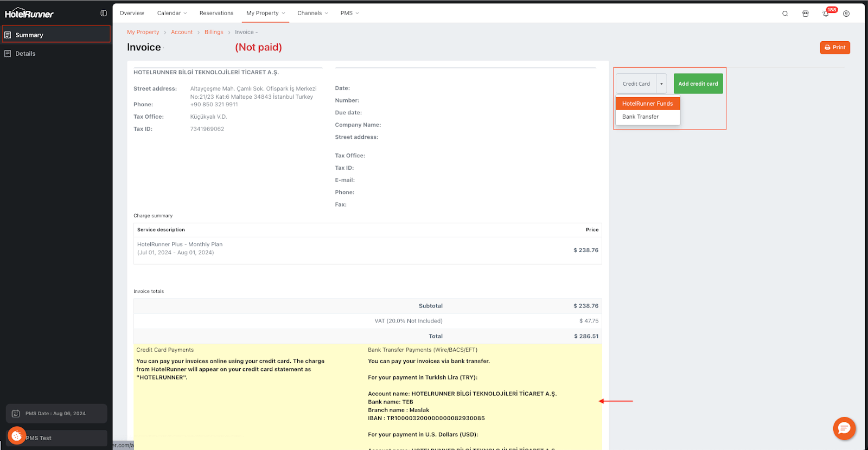Toggle the Credit Card payment caret
868x450 pixels.
point(661,84)
